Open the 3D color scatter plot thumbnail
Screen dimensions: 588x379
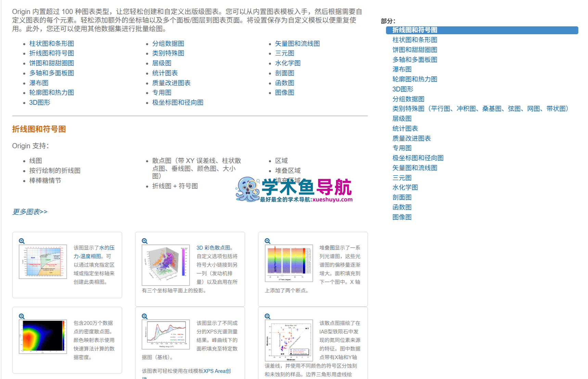pos(166,265)
